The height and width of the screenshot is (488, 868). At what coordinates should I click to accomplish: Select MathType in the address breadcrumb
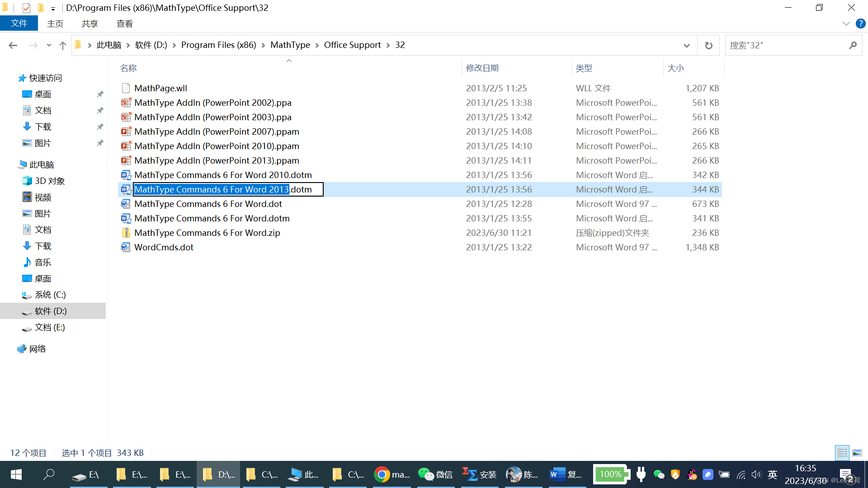click(290, 45)
